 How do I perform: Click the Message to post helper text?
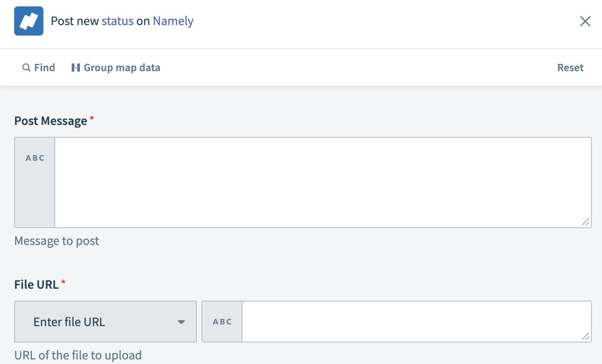pos(57,240)
